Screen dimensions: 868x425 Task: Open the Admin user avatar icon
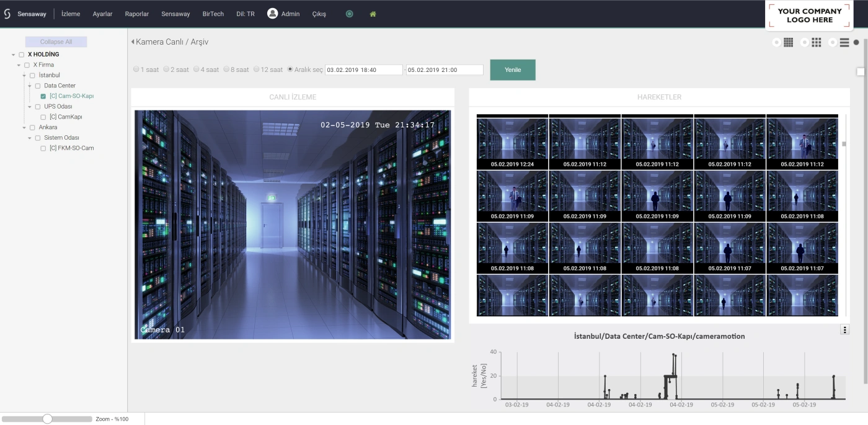pos(272,14)
